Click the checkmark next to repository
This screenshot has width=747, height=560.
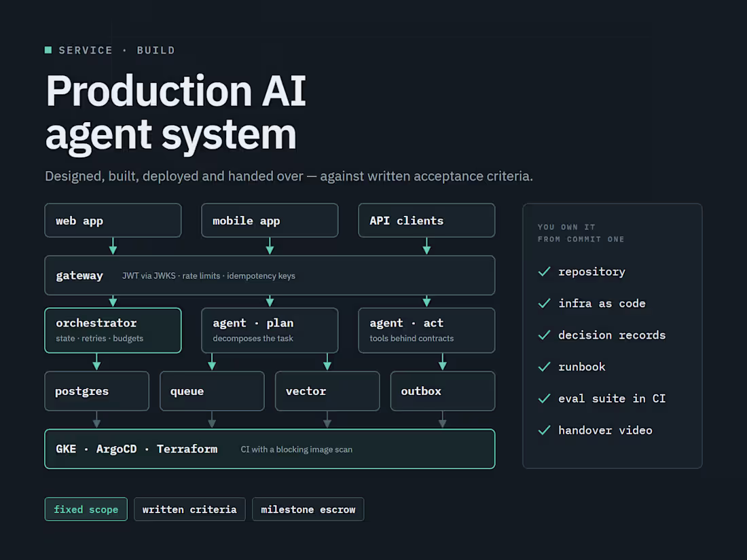coord(544,272)
